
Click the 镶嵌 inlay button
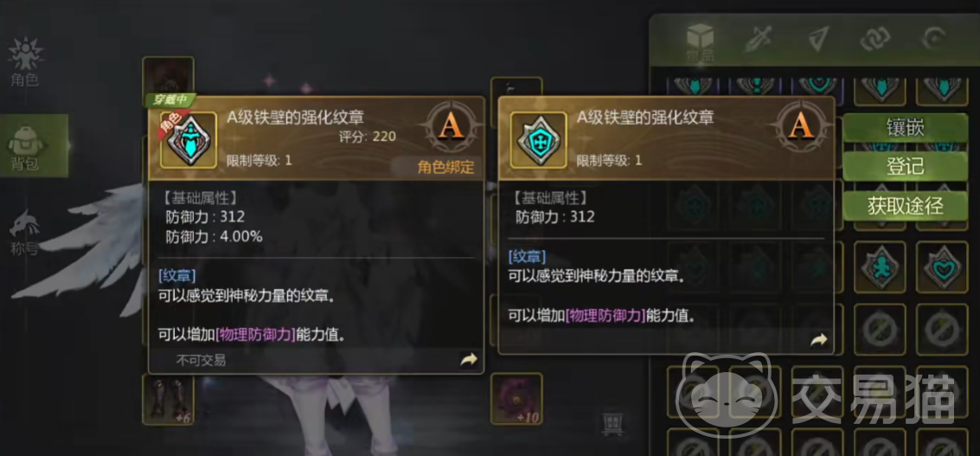coord(905,127)
